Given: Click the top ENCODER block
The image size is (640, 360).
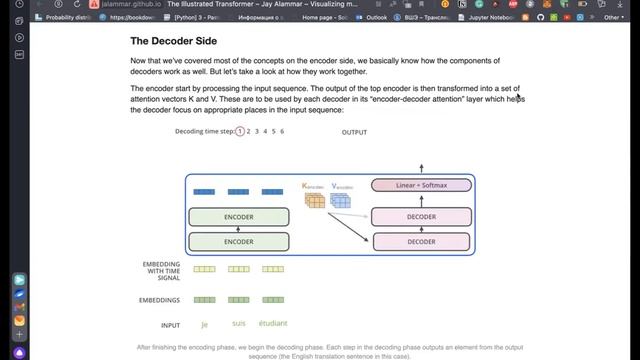Looking at the screenshot, I should [239, 217].
